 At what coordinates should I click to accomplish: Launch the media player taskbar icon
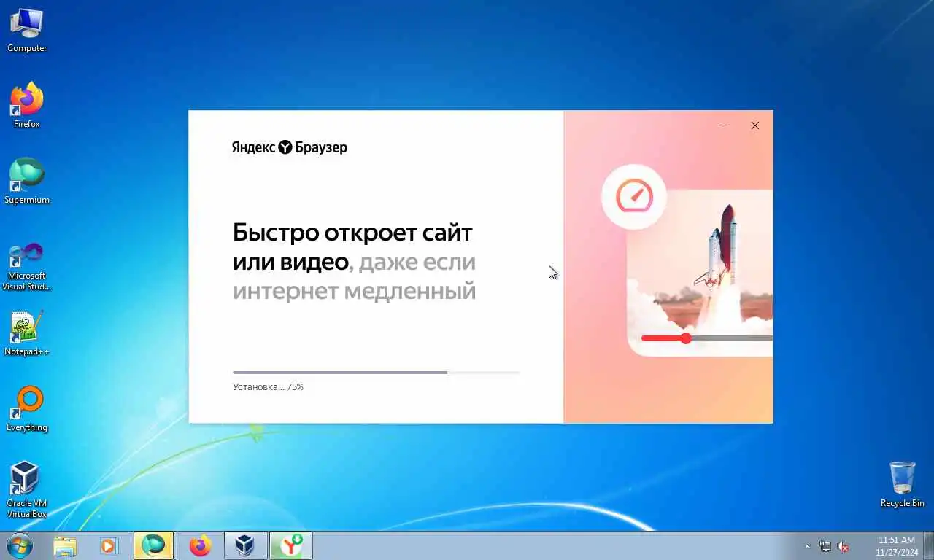pyautogui.click(x=108, y=545)
